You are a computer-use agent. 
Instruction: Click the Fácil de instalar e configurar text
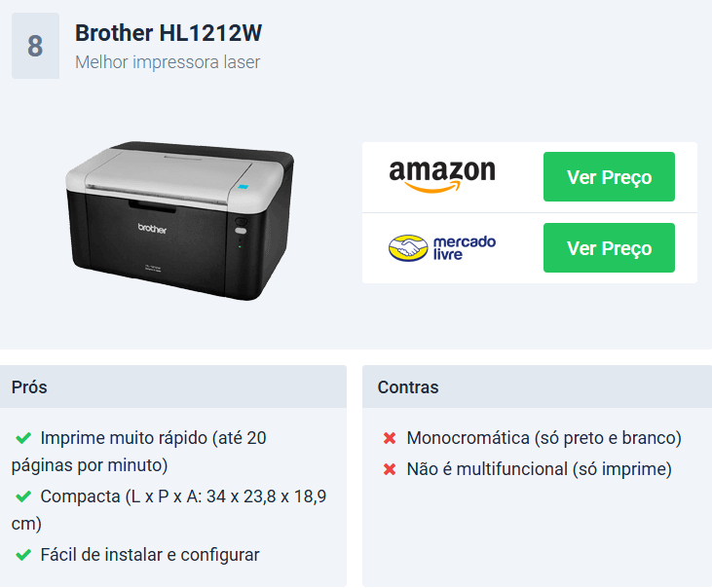pyautogui.click(x=150, y=555)
